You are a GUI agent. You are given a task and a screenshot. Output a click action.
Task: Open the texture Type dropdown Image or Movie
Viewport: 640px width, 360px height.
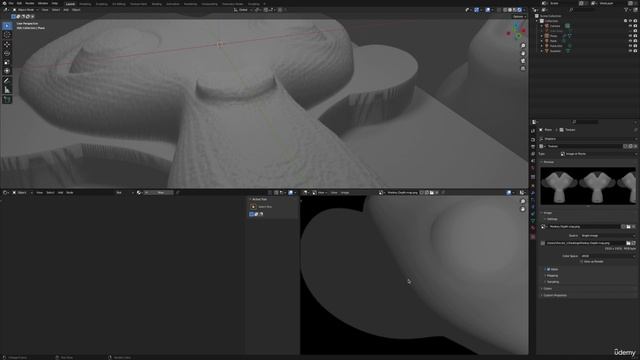(598, 154)
